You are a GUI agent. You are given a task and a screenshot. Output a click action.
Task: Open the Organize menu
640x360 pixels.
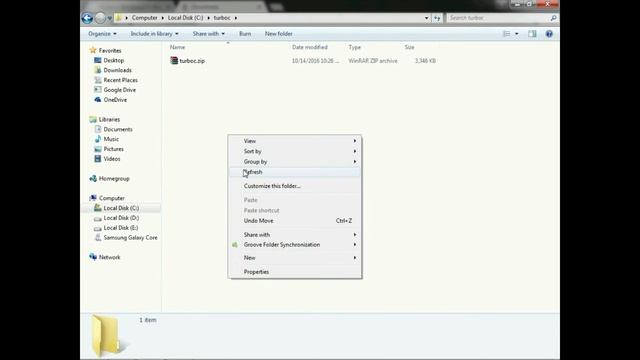102,34
